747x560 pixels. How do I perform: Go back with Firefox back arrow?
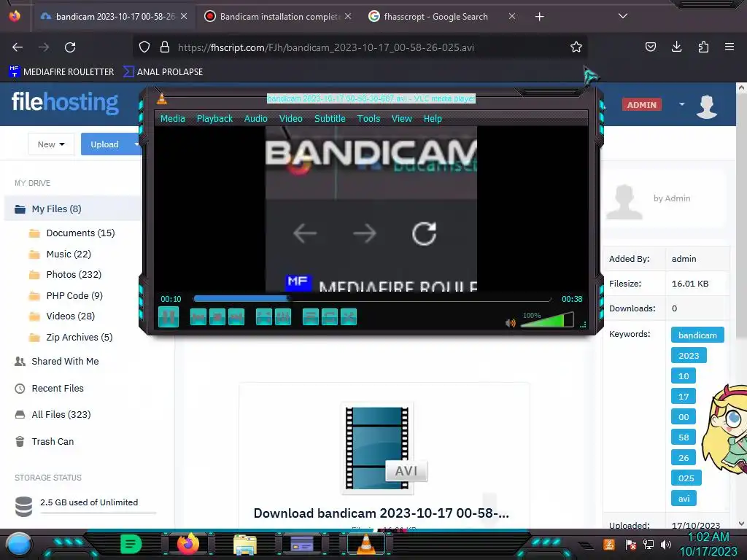coord(18,47)
